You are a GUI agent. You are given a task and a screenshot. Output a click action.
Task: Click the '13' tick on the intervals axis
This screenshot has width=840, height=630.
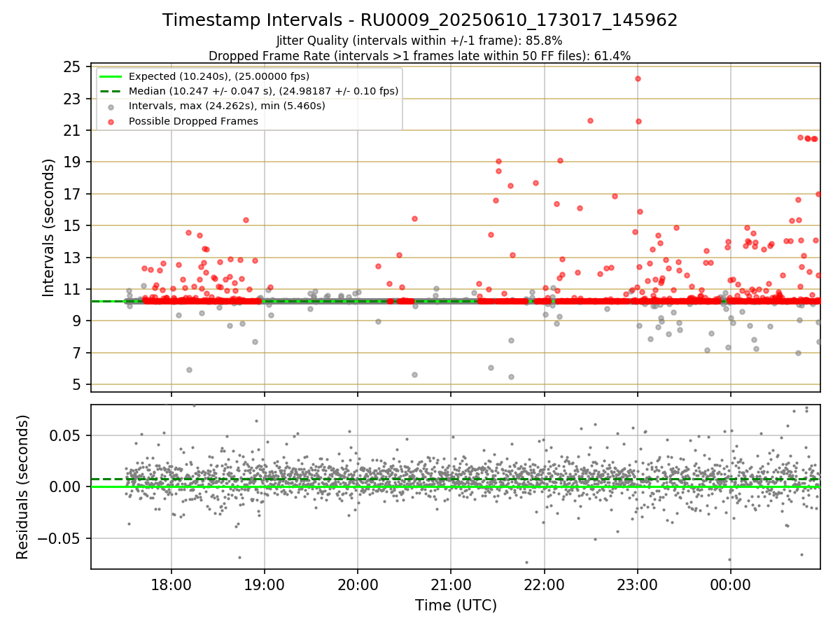tap(72, 258)
